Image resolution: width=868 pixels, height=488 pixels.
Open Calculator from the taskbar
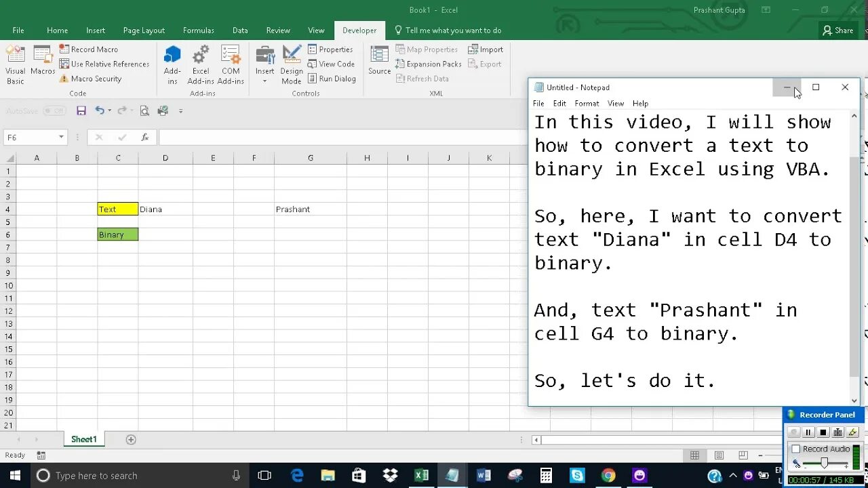click(x=546, y=476)
